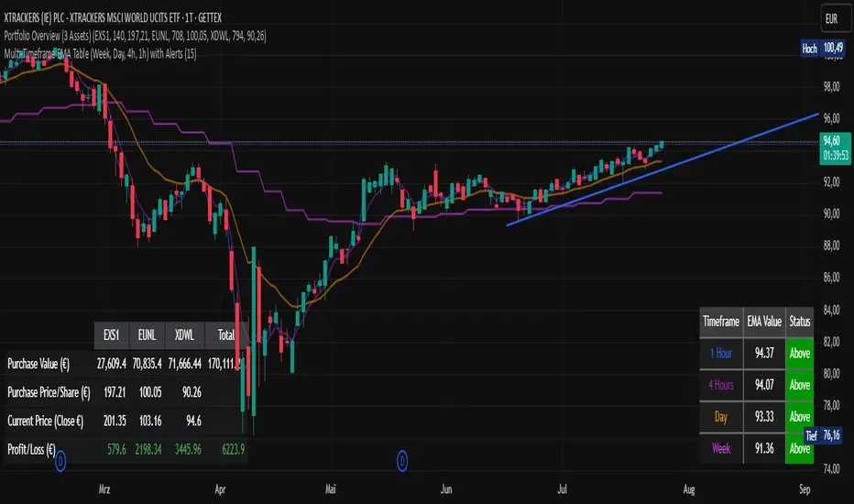This screenshot has height=504, width=854.
Task: Click the 93.33 EMA value
Action: [x=764, y=417]
